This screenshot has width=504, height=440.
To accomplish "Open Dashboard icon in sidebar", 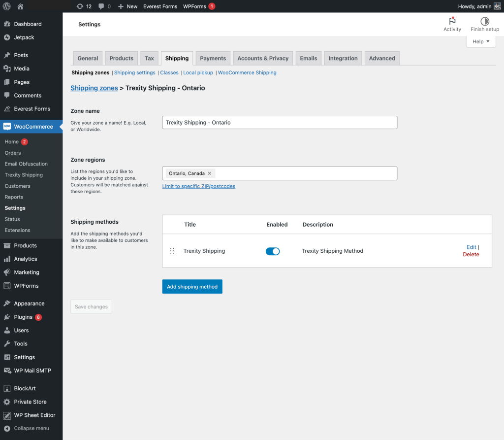I will 7,24.
